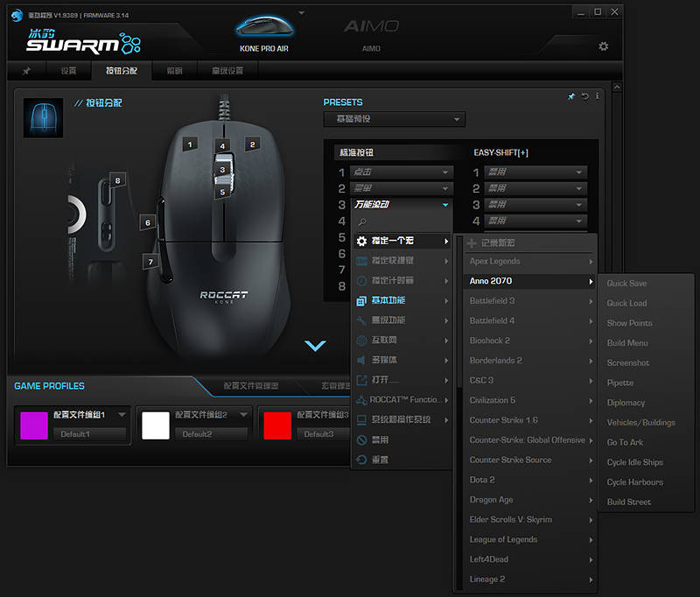Open the 基本功能 basic functions icon entry

402,300
